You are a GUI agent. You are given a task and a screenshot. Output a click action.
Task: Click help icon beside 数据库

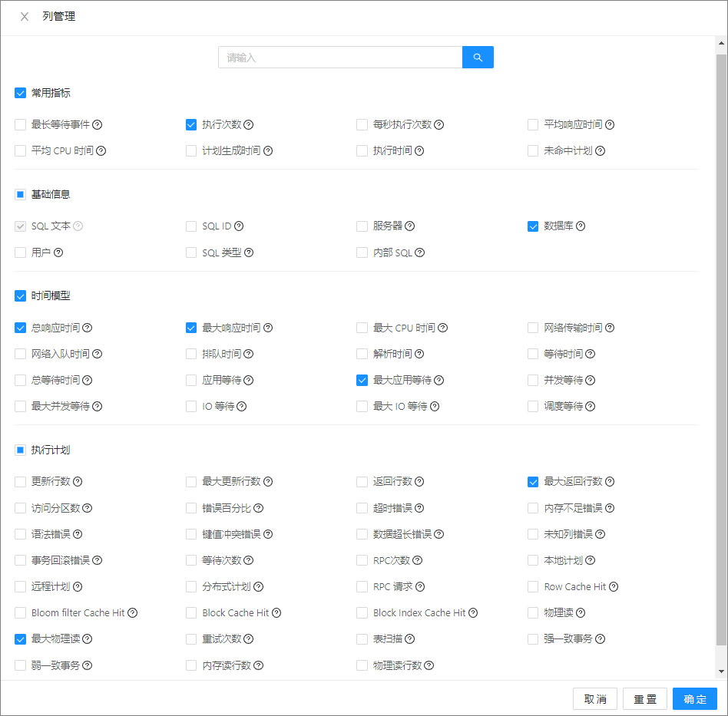[x=581, y=226]
